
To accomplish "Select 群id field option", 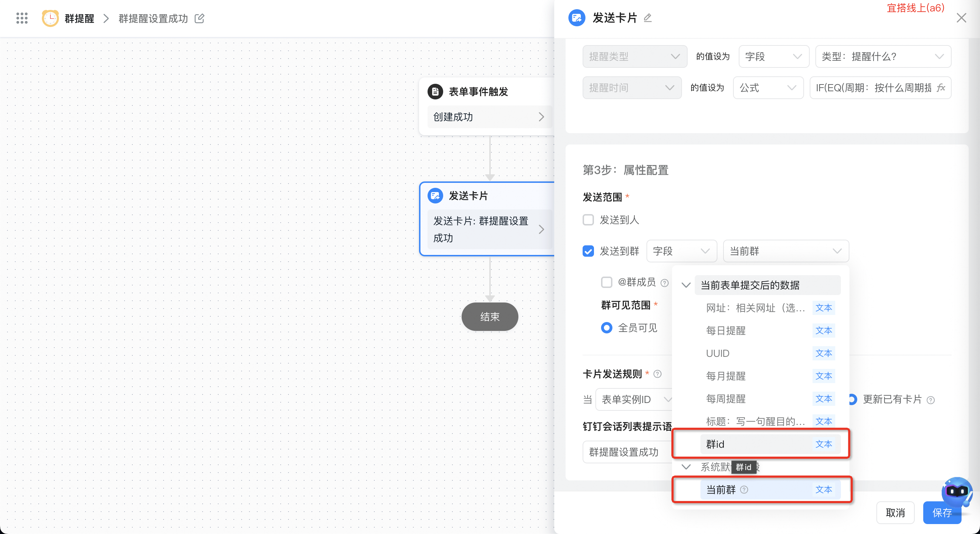I will (x=770, y=444).
